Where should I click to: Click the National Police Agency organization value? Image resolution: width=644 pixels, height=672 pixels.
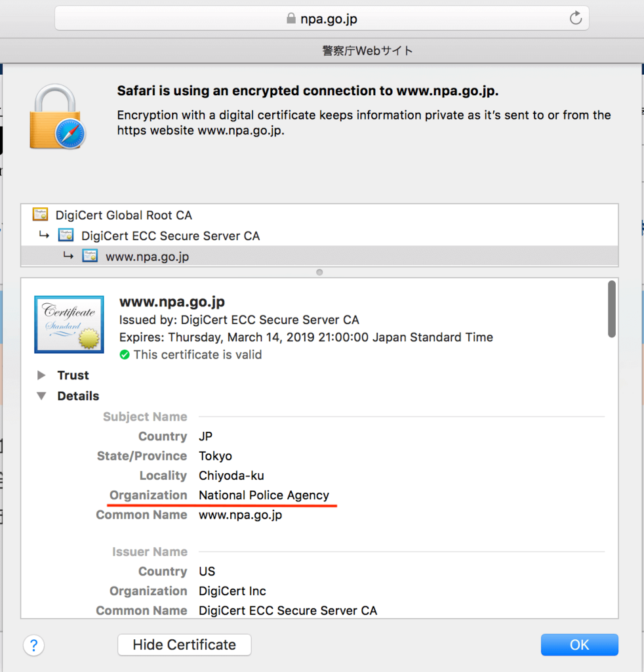(264, 495)
